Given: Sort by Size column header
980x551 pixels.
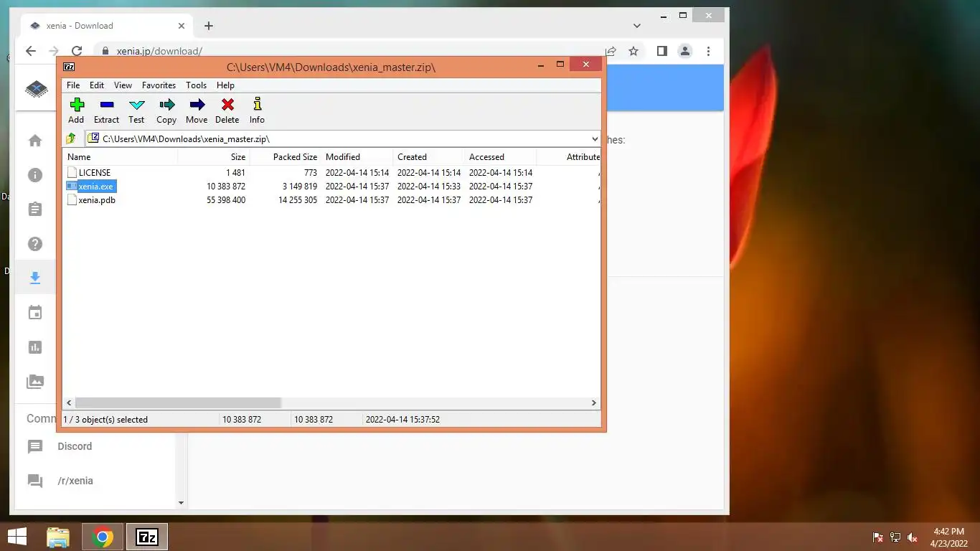Looking at the screenshot, I should coord(213,156).
